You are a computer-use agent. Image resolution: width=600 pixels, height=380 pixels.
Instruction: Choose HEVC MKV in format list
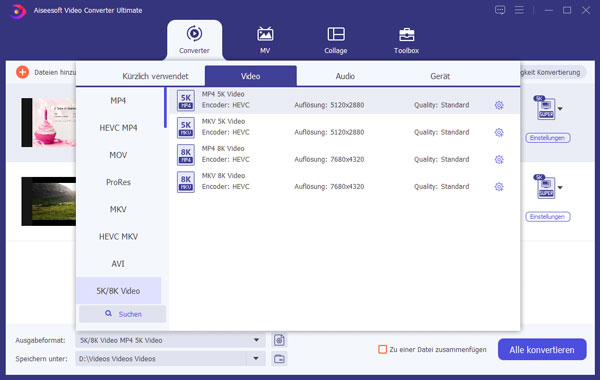pyautogui.click(x=118, y=236)
